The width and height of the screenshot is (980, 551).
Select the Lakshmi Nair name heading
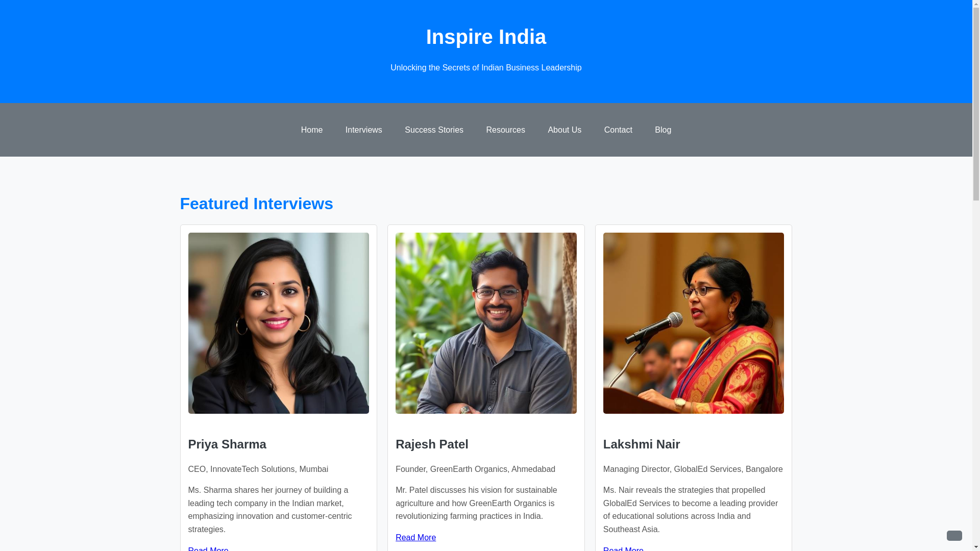point(642,444)
